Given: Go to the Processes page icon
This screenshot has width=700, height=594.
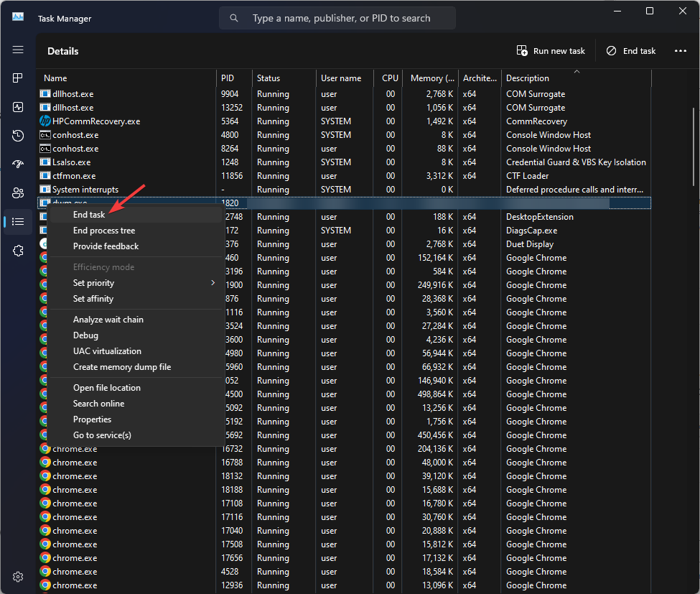Looking at the screenshot, I should pos(18,78).
